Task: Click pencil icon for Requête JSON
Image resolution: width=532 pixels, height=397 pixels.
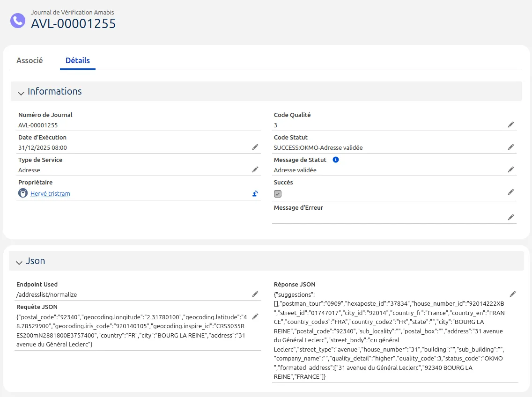Action: click(x=255, y=316)
